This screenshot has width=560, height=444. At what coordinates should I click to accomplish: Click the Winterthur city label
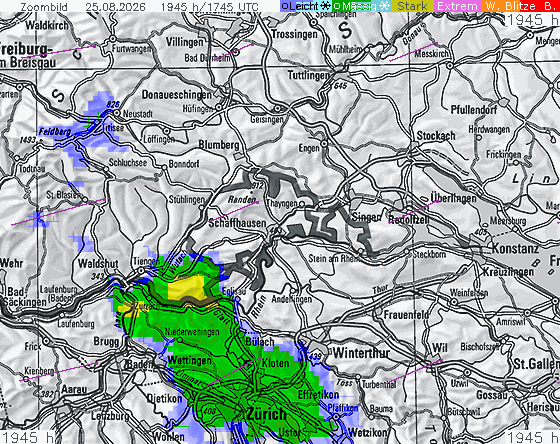(361, 353)
